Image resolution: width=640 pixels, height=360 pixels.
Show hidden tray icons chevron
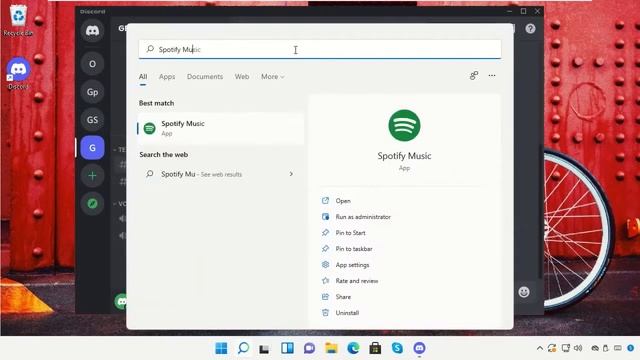(540, 348)
